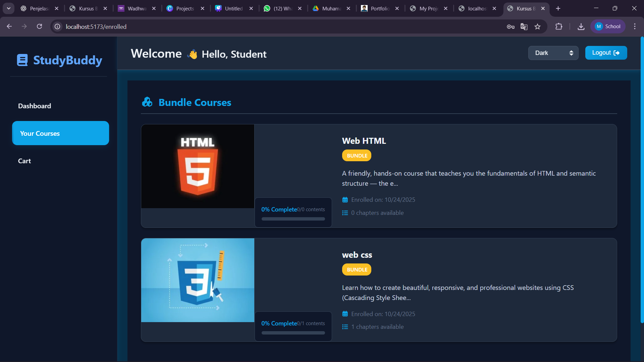Open Cart from the sidebar

(x=24, y=161)
